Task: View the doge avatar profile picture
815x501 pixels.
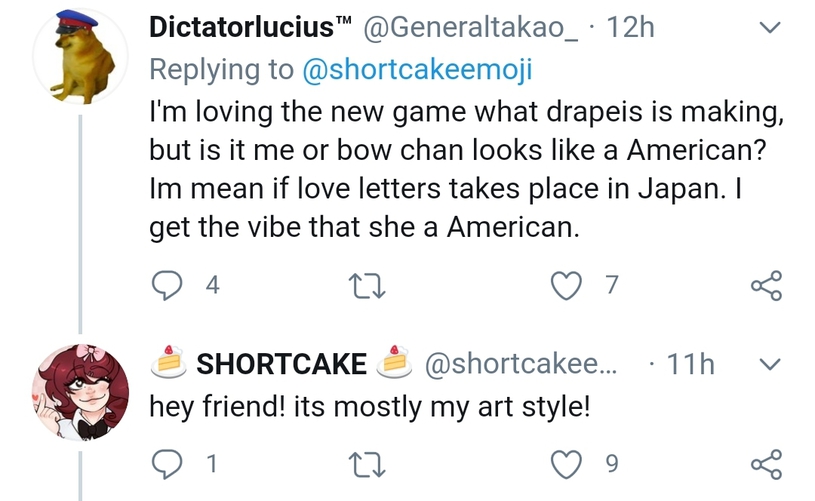Action: [81, 62]
